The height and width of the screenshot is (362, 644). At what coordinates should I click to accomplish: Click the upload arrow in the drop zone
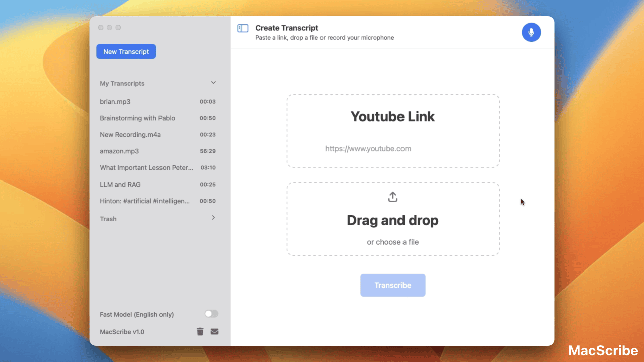pos(392,197)
